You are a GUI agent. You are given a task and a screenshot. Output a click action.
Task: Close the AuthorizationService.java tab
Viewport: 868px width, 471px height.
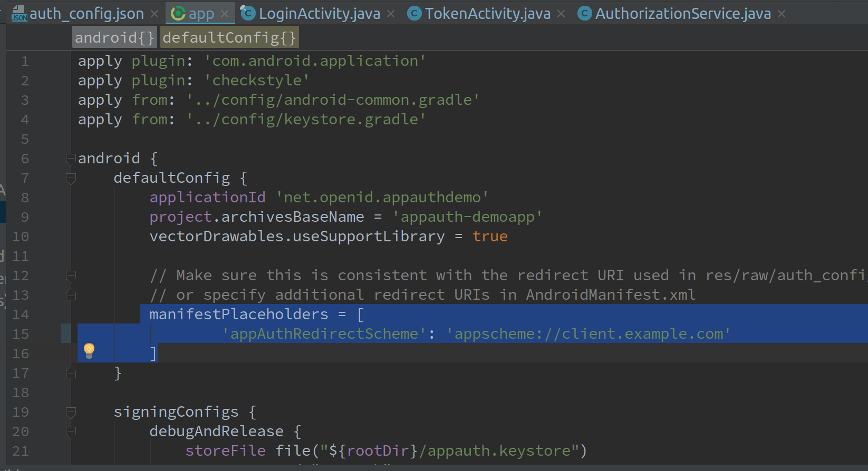click(782, 14)
